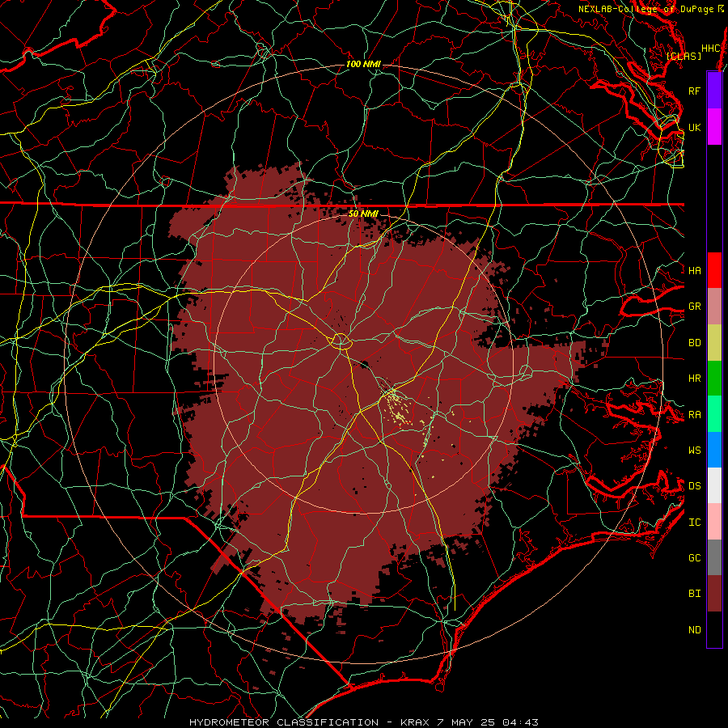This screenshot has width=728, height=728.
Task: Click the '[CLAS]' units label
Action: [684, 56]
